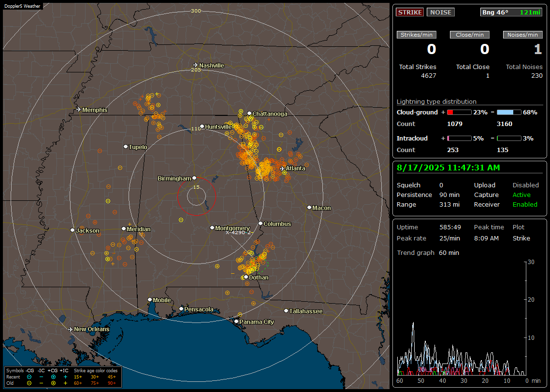Click the bearing and distance readout box
Screen dimensions: 550x392
tap(511, 12)
